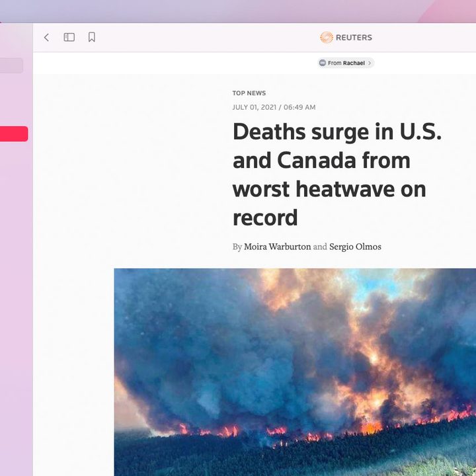Open the From Rachael shared pill
Screen dimensions: 476x476
click(346, 63)
